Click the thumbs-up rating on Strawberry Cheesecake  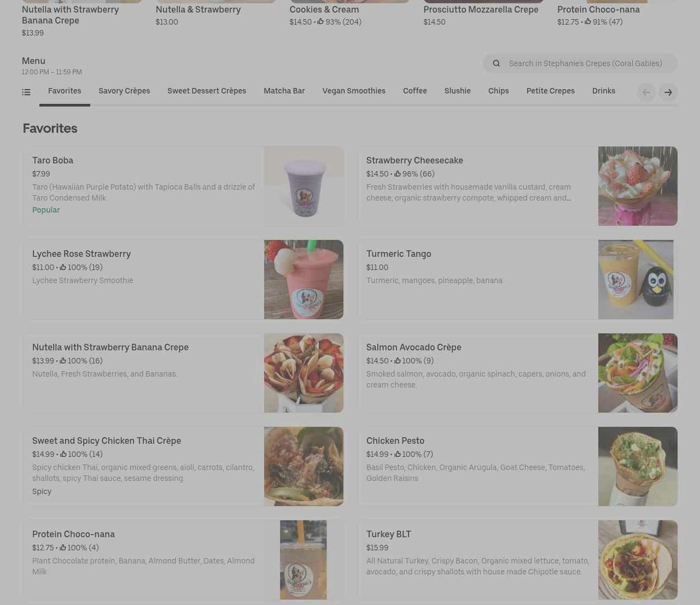click(x=414, y=174)
